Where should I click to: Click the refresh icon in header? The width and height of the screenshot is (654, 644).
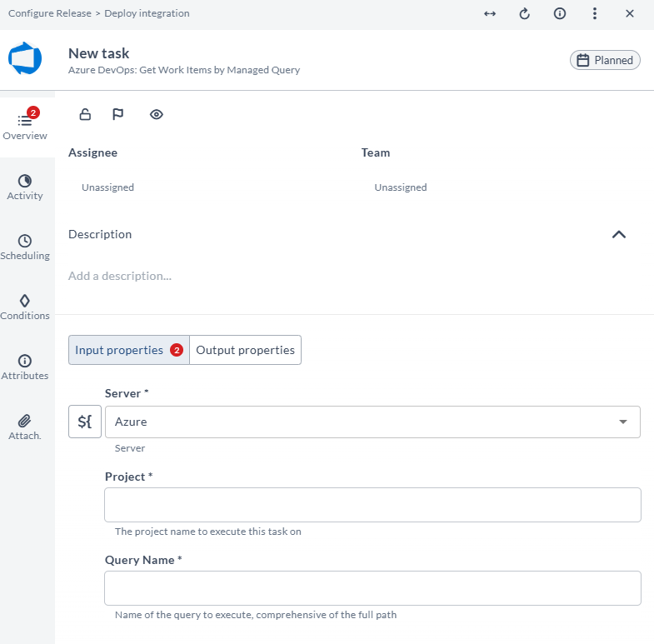coord(525,14)
